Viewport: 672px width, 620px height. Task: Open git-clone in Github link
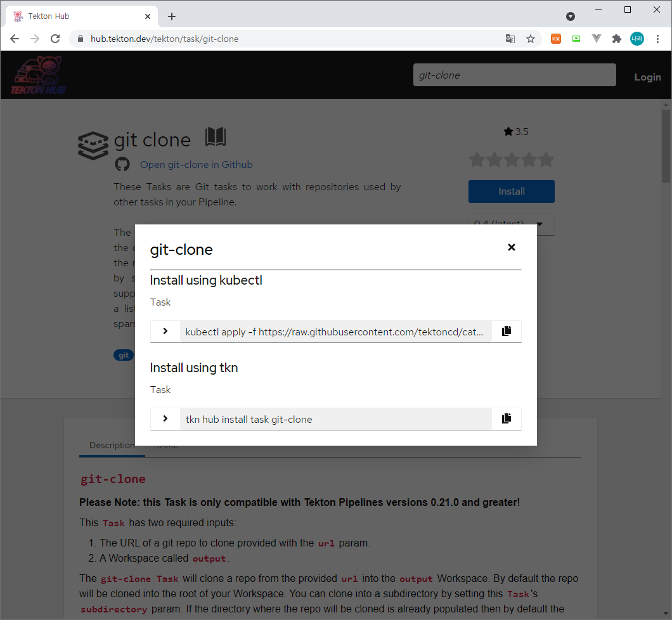click(197, 165)
